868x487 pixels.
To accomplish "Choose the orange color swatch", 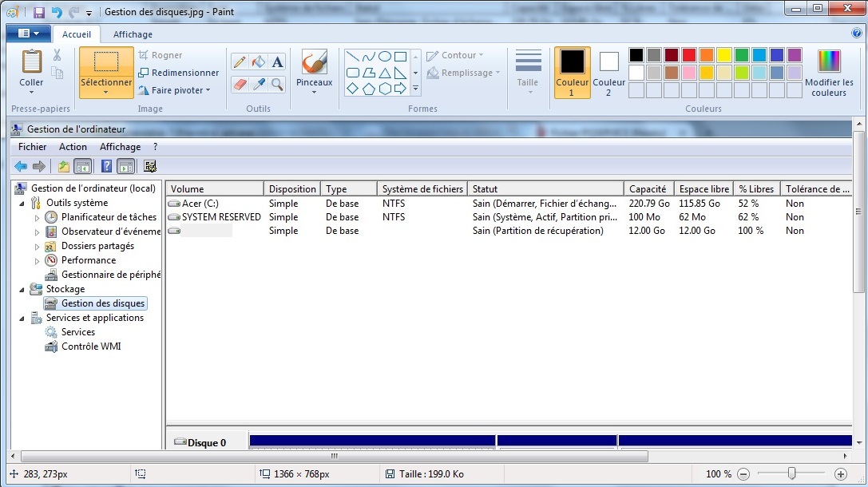I will coord(707,55).
